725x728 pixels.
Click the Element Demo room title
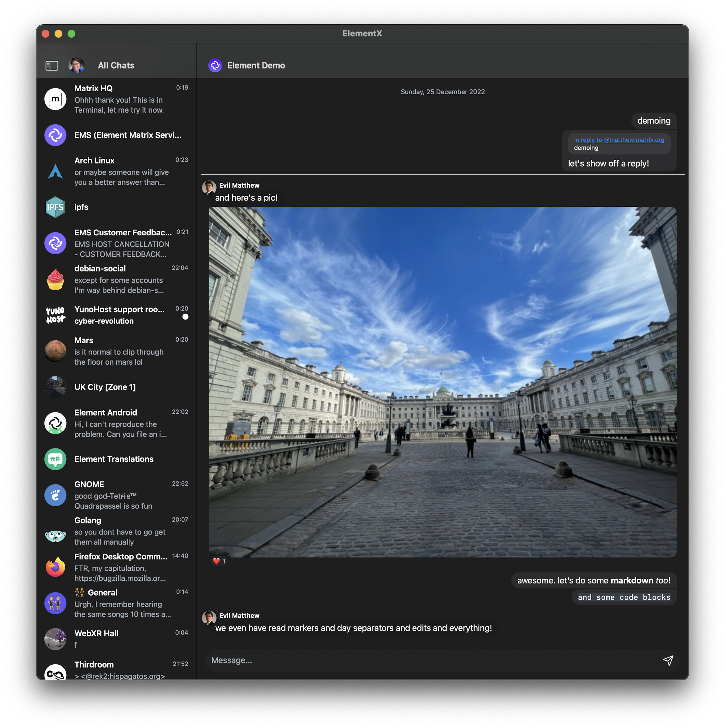click(x=256, y=66)
